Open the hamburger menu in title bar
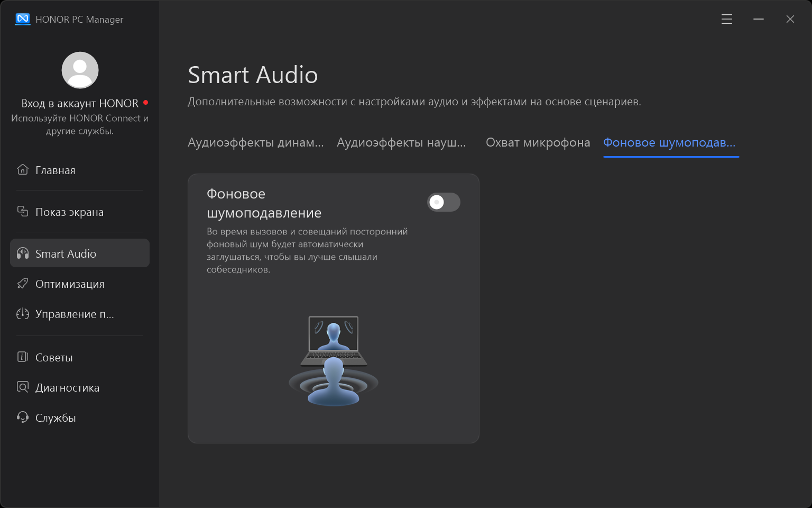The image size is (812, 508). coord(727,19)
